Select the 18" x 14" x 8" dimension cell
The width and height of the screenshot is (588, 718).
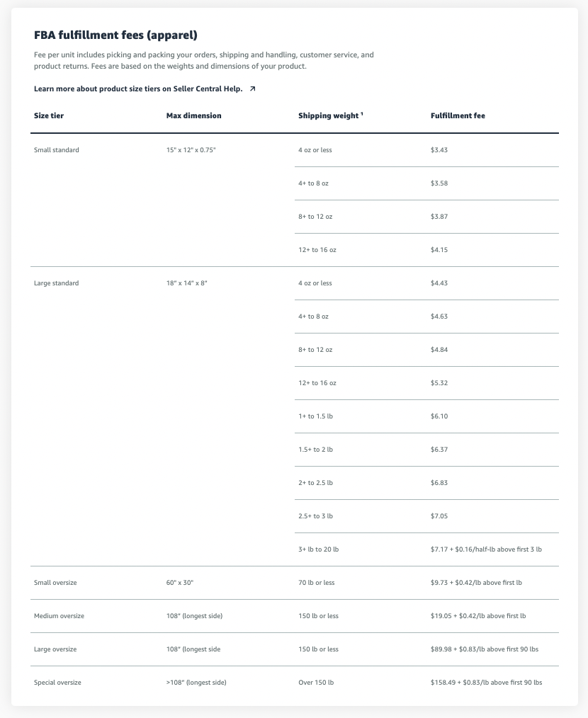[186, 283]
